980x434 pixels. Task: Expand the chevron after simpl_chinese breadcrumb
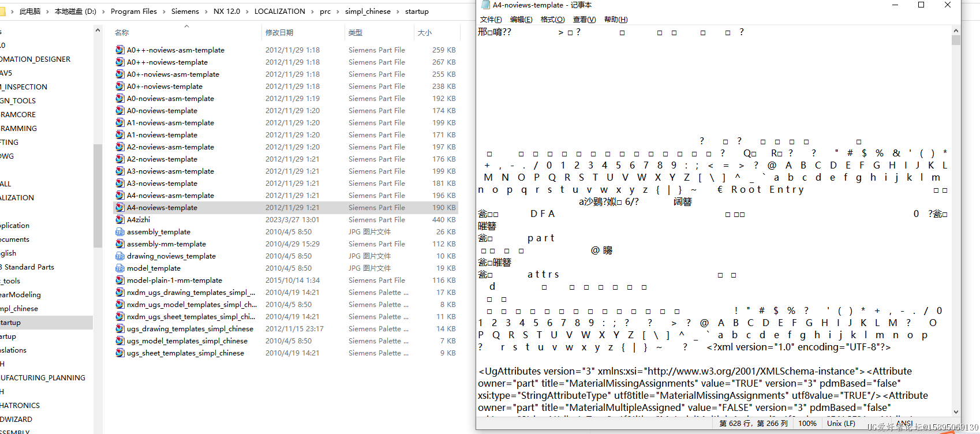pos(398,12)
